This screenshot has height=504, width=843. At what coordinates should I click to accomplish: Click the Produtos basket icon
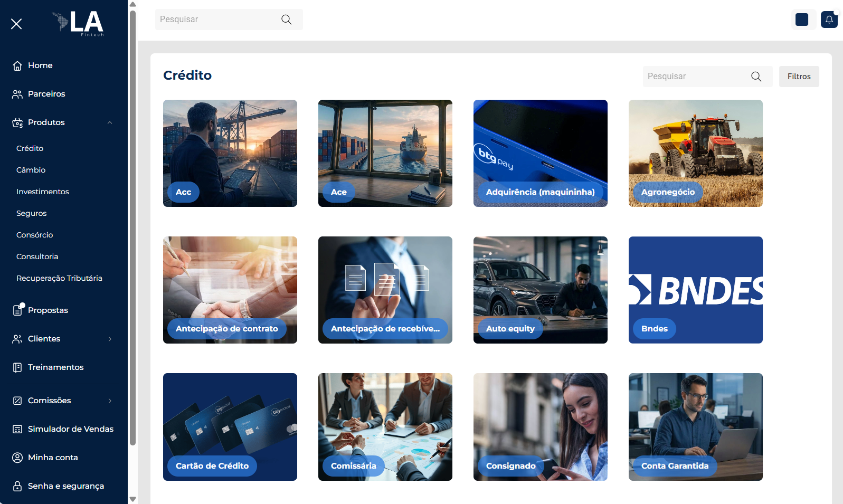(x=17, y=122)
